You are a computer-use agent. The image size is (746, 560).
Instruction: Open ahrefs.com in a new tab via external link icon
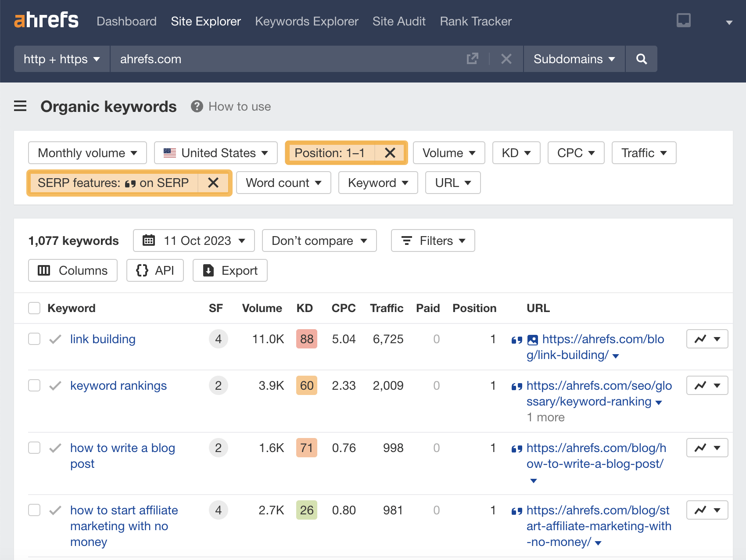point(472,59)
